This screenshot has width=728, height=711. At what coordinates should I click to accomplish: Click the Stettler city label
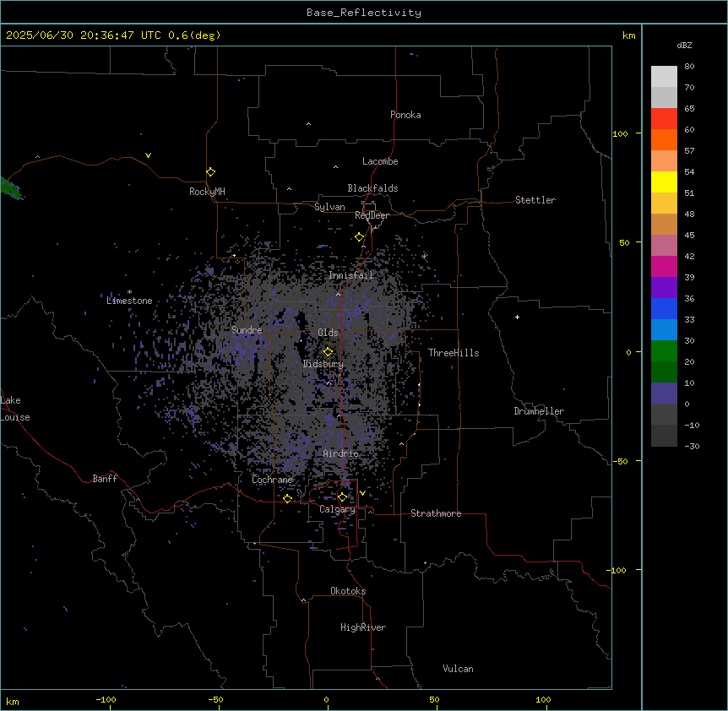pyautogui.click(x=535, y=200)
